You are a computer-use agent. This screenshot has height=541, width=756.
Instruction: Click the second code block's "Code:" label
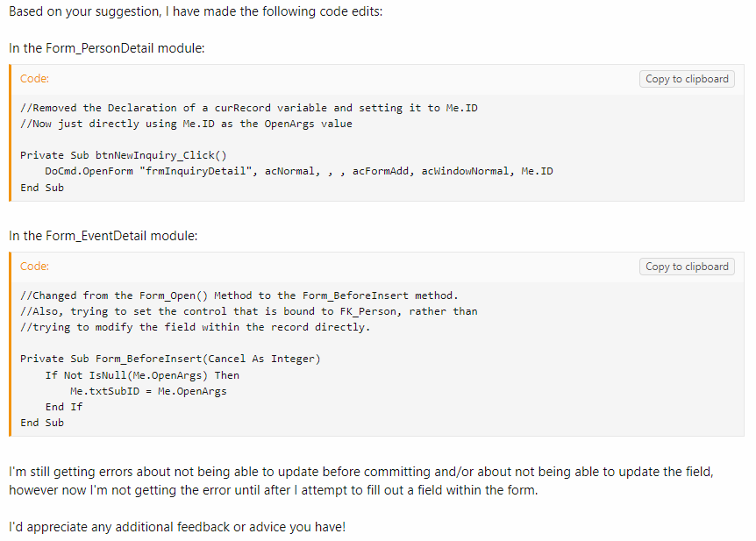(x=34, y=267)
